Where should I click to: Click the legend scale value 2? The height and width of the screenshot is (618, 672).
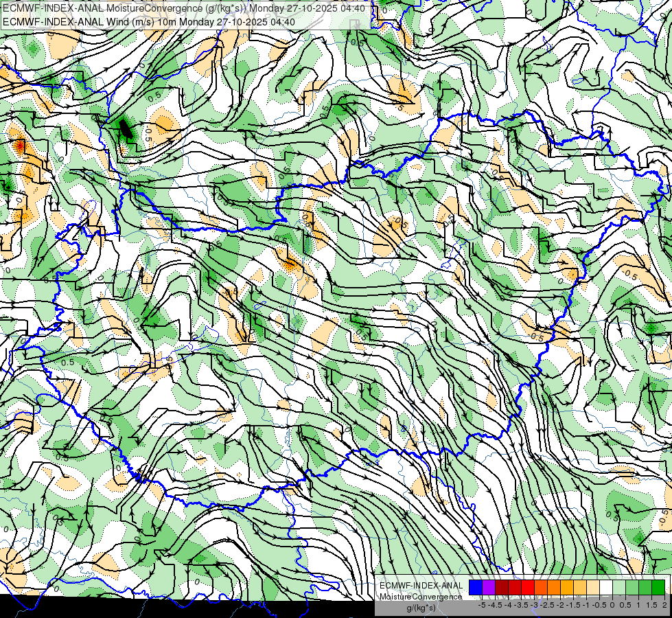[x=664, y=605]
